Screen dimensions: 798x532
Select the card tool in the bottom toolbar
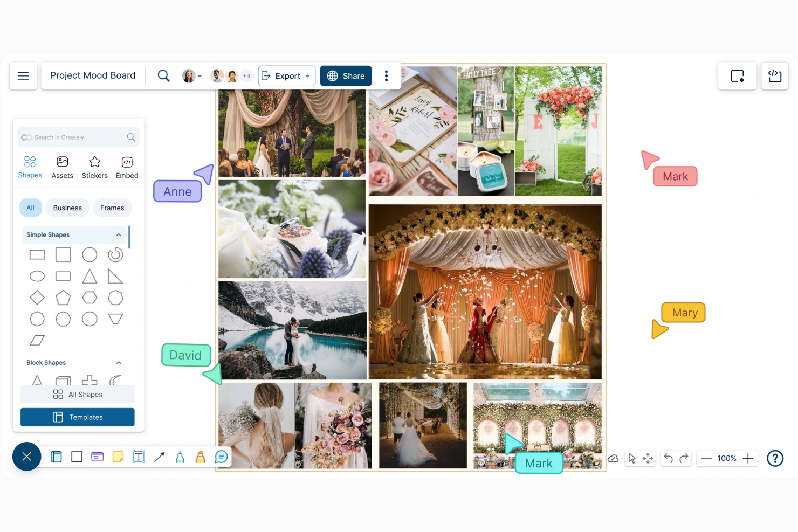[x=97, y=457]
